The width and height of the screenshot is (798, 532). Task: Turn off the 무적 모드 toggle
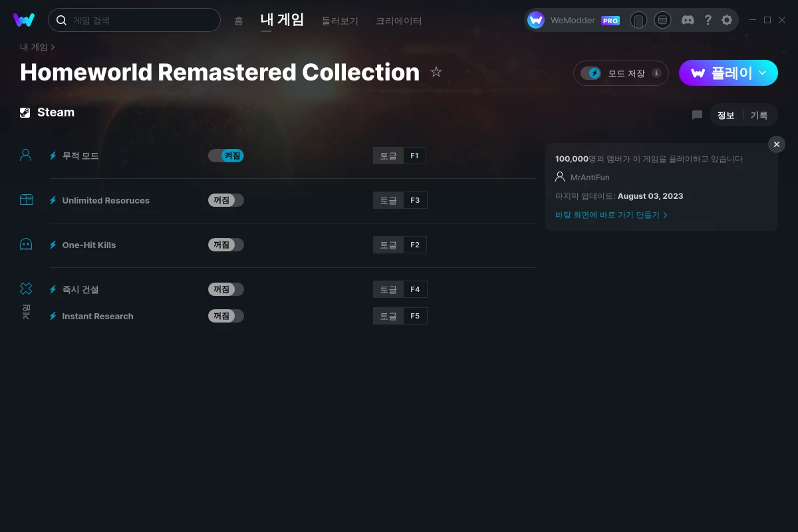226,156
